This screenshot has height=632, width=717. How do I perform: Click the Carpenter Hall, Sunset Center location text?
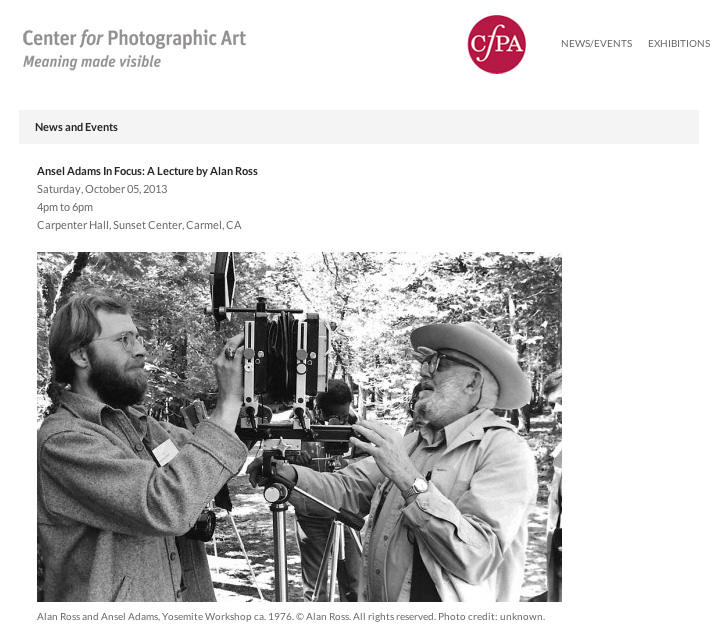tap(139, 225)
